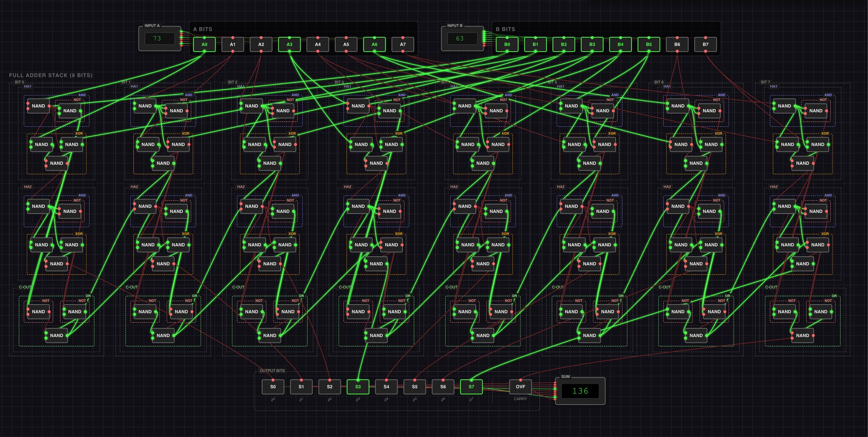Click the bottom NAND gate in BIT 5 C-OUT
The height and width of the screenshot is (437, 868).
589,335
